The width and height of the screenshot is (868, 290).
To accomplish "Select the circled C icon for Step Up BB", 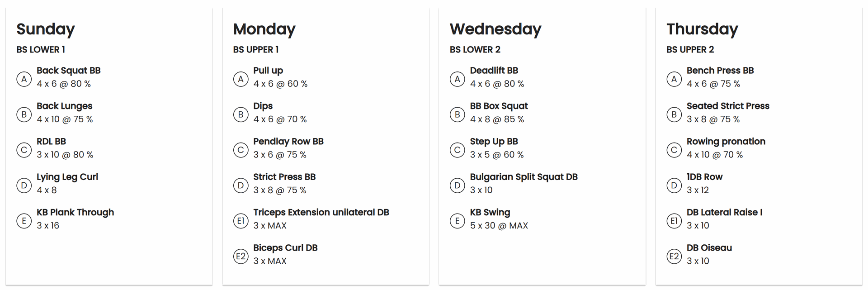I will pyautogui.click(x=457, y=150).
